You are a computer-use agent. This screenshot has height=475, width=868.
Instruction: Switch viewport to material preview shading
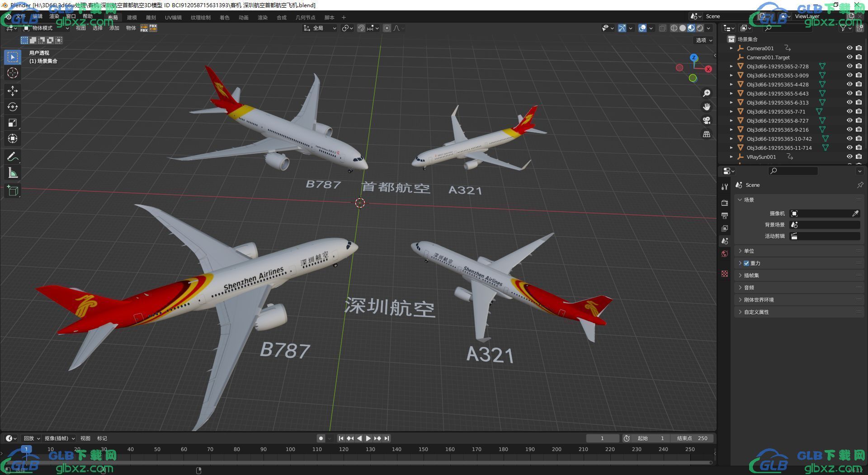click(691, 28)
